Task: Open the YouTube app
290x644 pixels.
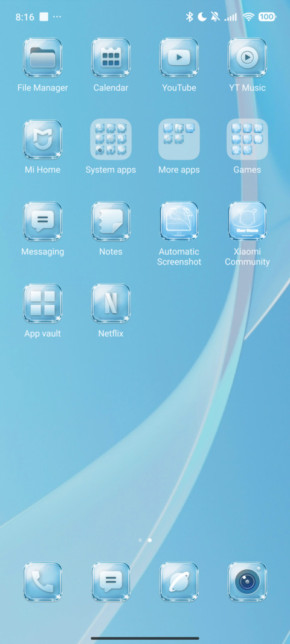Action: 179,57
